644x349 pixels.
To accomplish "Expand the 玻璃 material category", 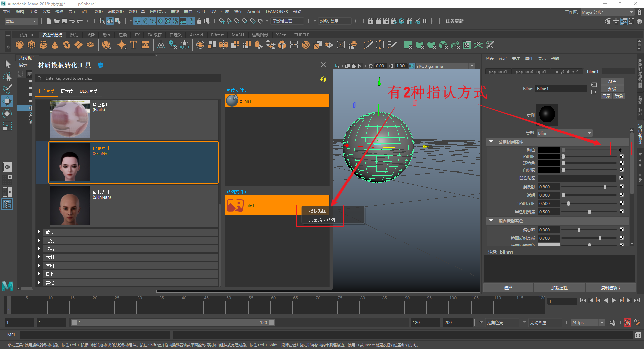I will click(39, 232).
